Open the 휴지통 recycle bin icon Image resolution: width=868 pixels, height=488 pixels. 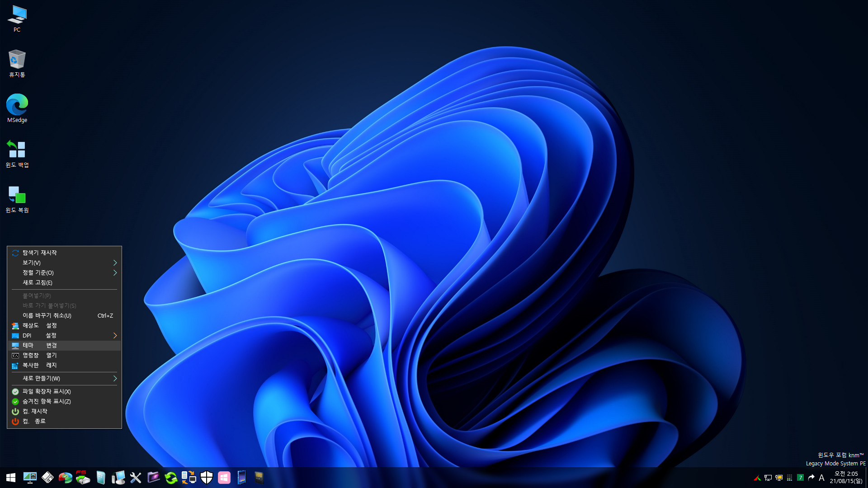point(17,64)
